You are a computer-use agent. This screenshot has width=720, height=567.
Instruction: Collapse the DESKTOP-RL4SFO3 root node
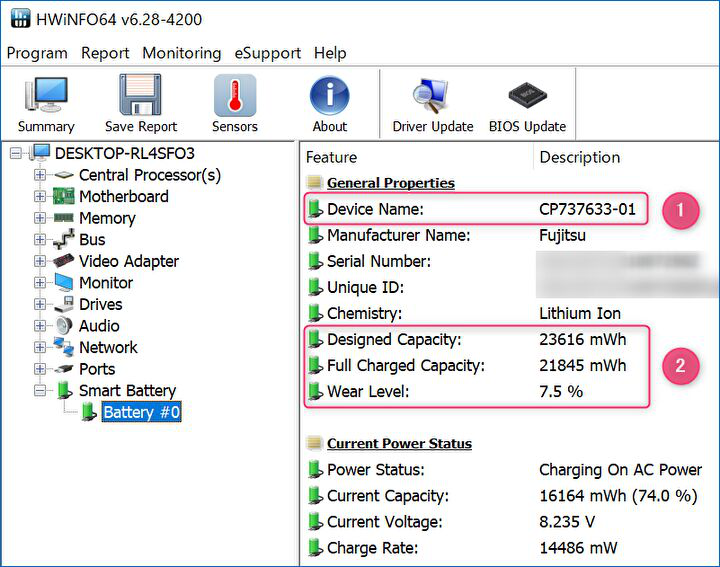16,153
